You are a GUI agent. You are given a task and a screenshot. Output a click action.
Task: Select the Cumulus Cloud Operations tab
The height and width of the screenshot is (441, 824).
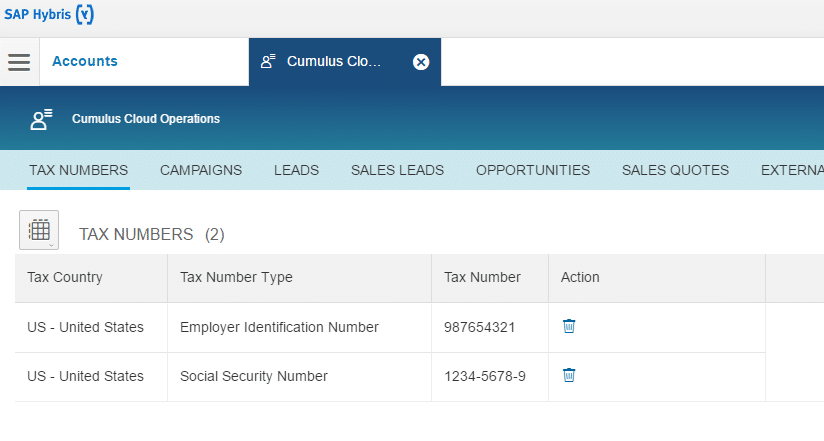(x=334, y=62)
